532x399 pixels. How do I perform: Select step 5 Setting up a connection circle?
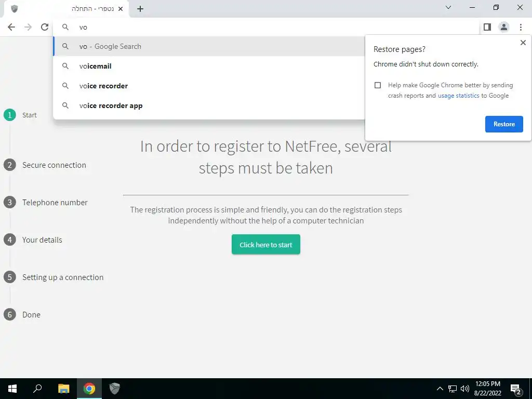(10, 277)
